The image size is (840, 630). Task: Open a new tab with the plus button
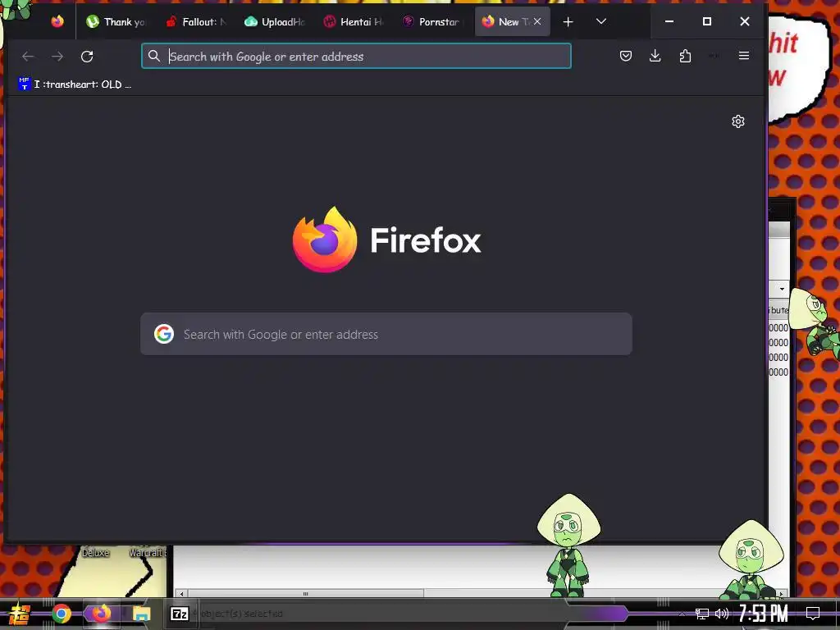[x=568, y=22]
